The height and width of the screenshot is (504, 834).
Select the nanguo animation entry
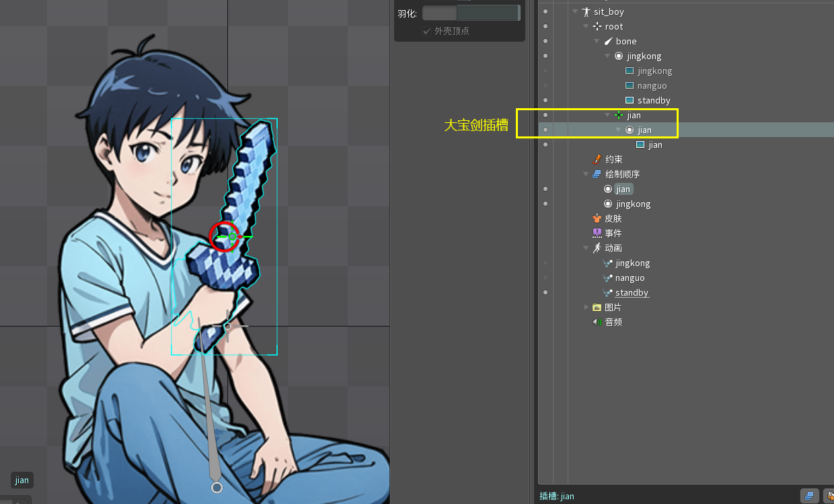coord(630,278)
